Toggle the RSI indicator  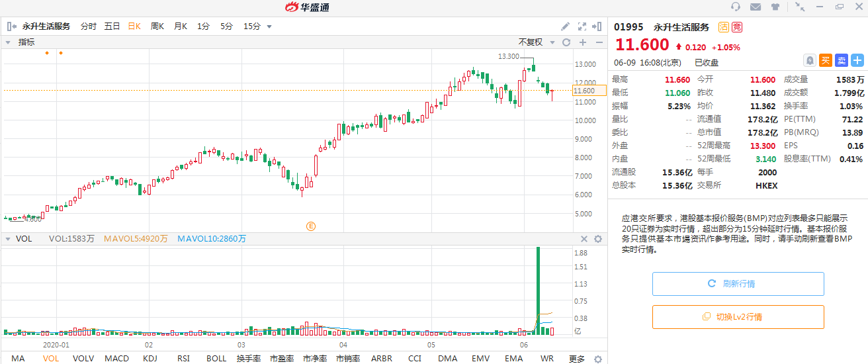pos(183,359)
